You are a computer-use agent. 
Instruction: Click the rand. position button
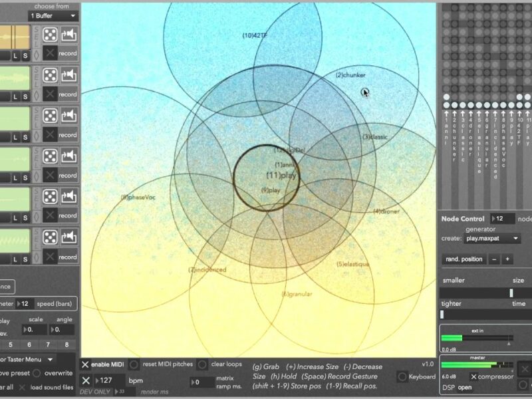click(x=463, y=259)
